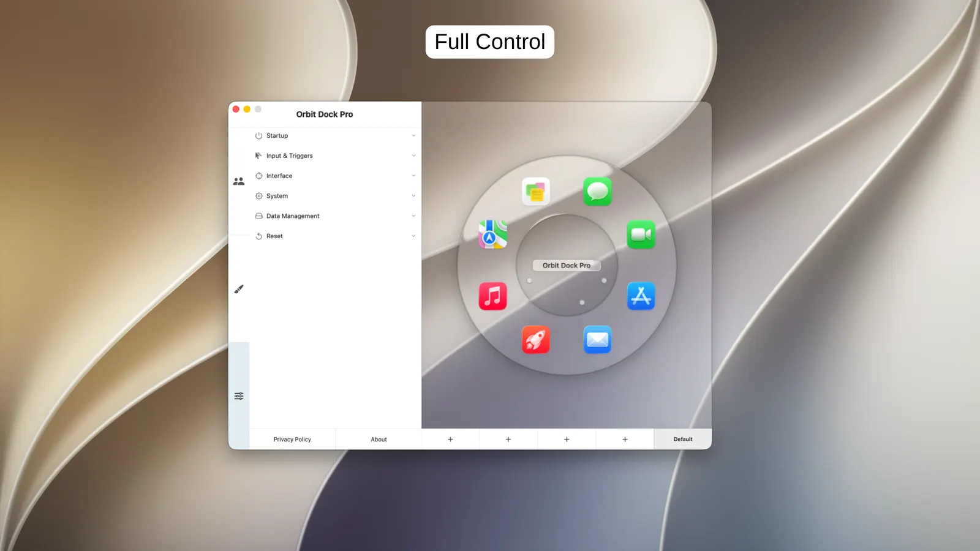Screen dimensions: 980x551
Task: Add a profile with the first plus tab
Action: (450, 439)
